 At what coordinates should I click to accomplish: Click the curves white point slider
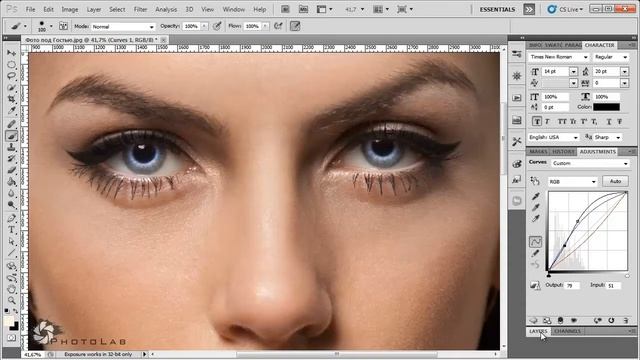[x=627, y=276]
